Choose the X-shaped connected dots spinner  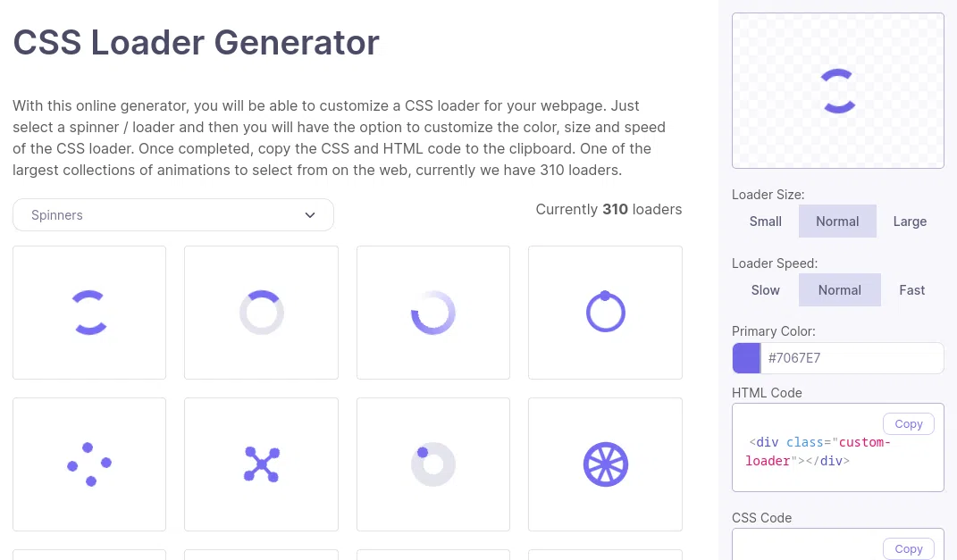point(261,464)
